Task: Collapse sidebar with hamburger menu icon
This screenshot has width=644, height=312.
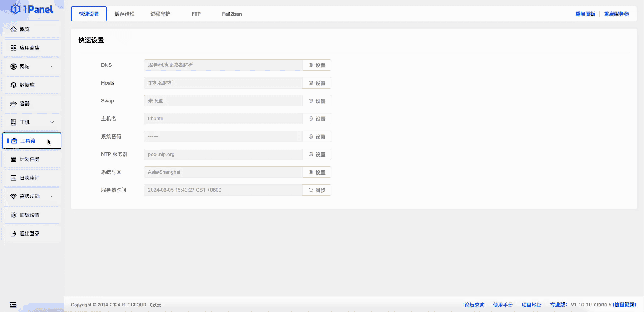Action: click(x=13, y=305)
